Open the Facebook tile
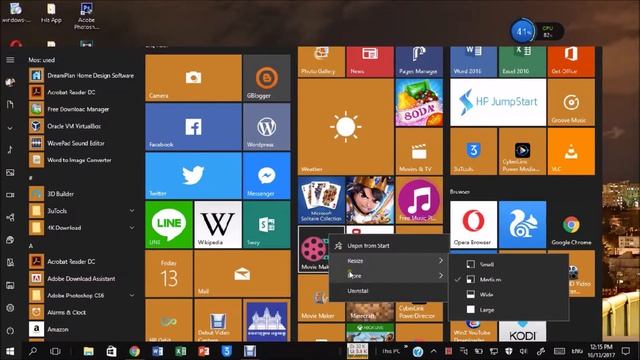Image resolution: width=640 pixels, height=360 pixels. click(193, 127)
